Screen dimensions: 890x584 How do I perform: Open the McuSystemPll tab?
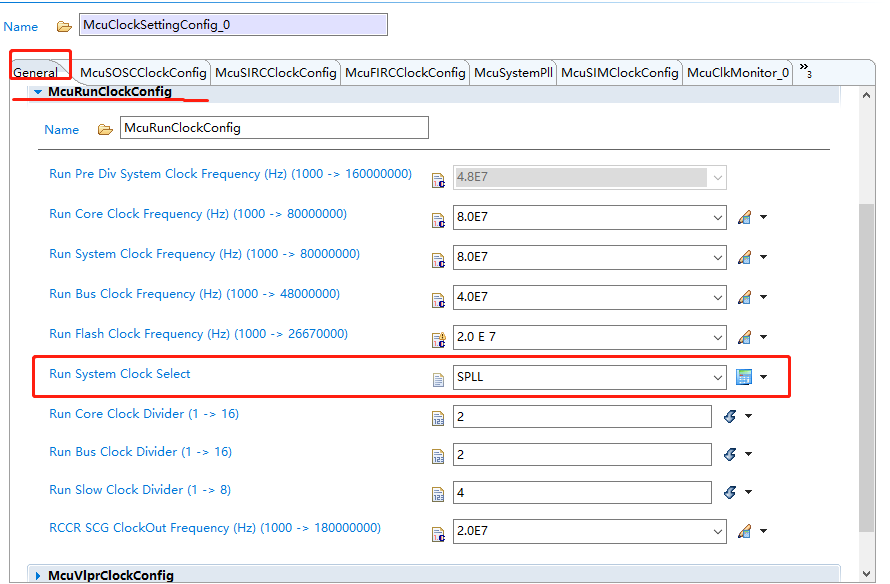tap(513, 72)
